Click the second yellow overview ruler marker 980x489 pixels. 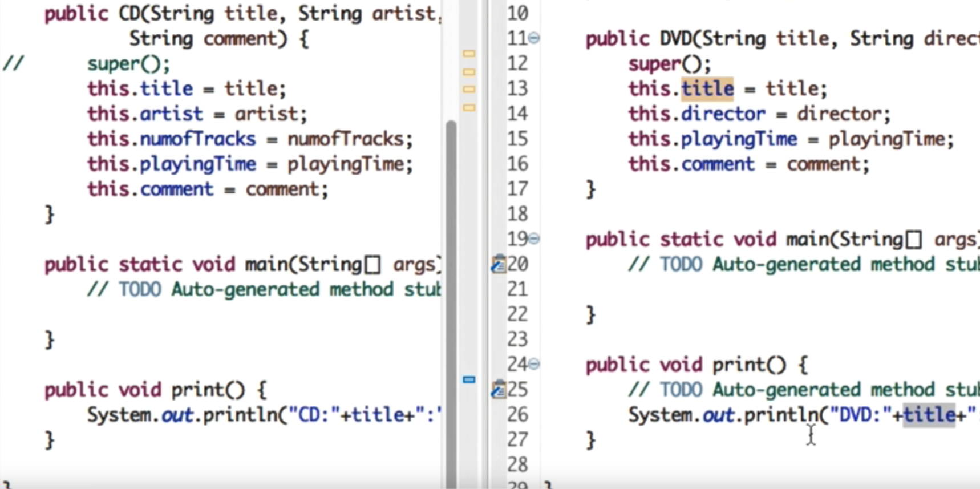coord(469,72)
